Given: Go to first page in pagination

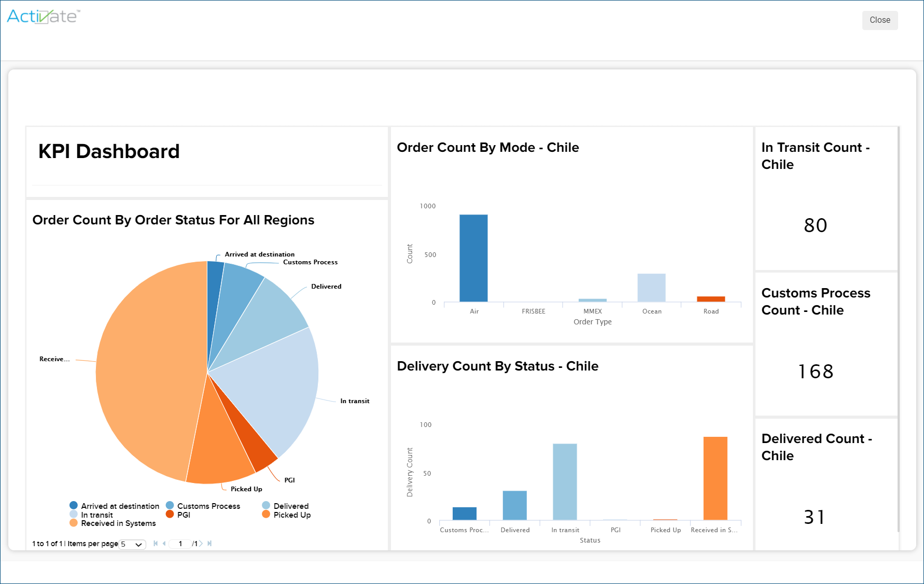Looking at the screenshot, I should click(156, 544).
